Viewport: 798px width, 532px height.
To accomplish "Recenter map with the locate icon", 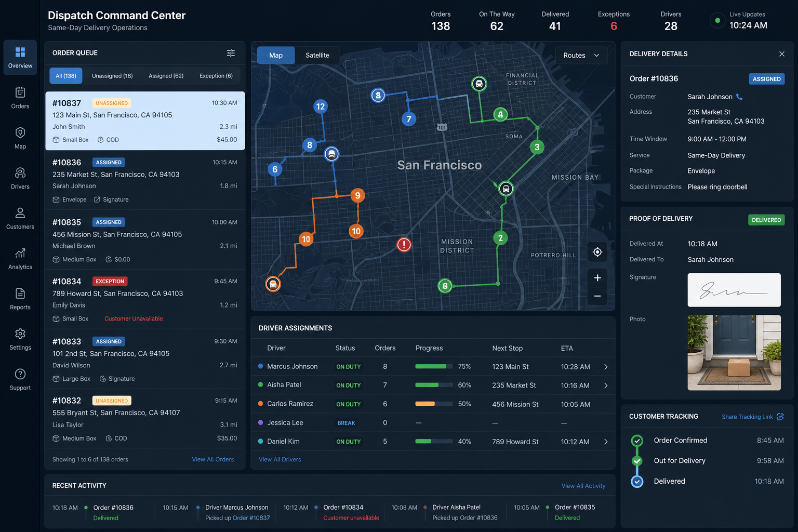I will pyautogui.click(x=597, y=252).
